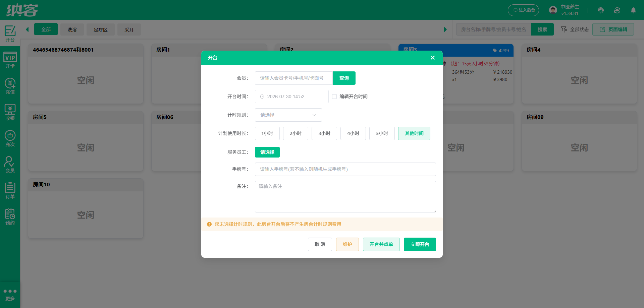Click the 页面编辑 button
Image resolution: width=644 pixels, height=308 pixels.
(613, 29)
